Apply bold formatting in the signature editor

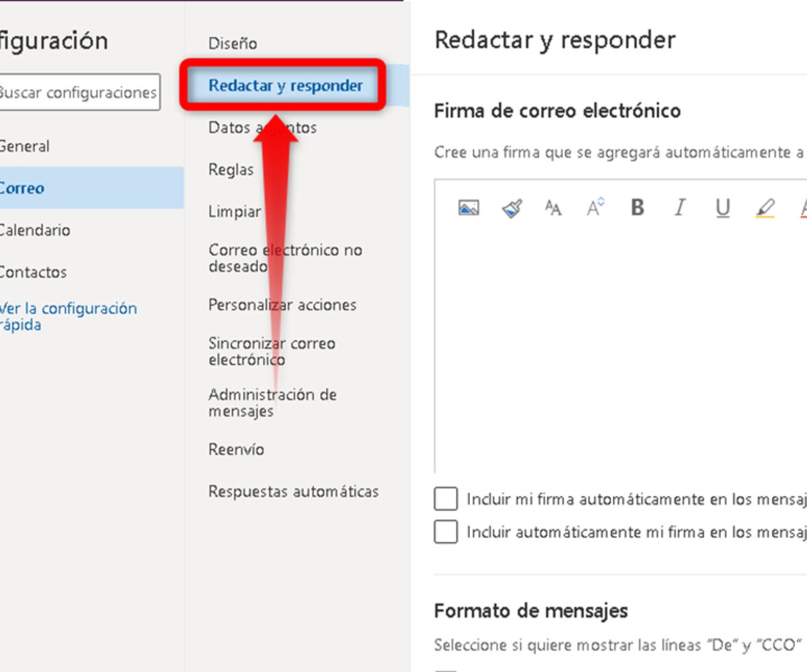pos(637,208)
